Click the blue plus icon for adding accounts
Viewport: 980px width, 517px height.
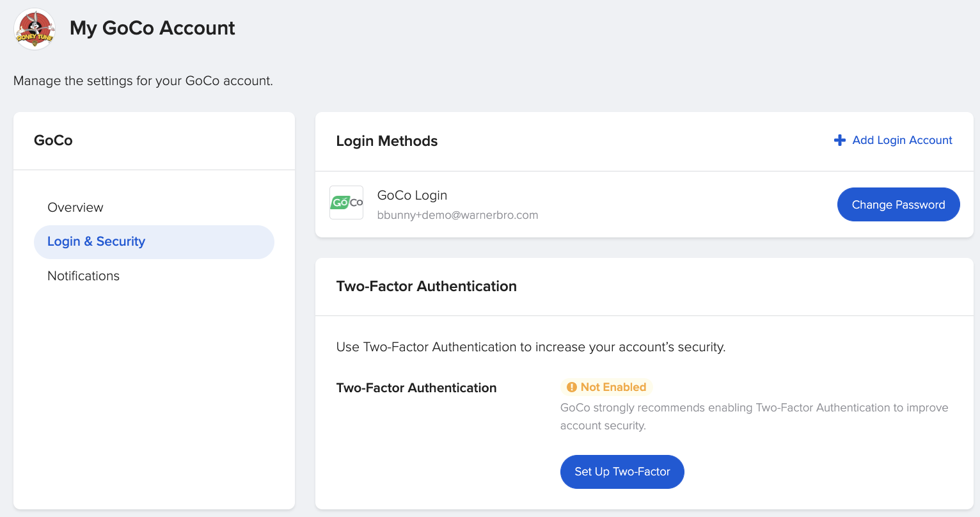pyautogui.click(x=839, y=140)
